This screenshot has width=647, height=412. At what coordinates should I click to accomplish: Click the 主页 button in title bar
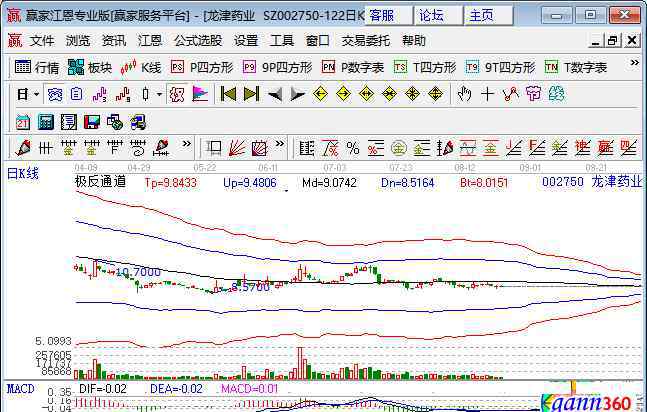pyautogui.click(x=489, y=16)
